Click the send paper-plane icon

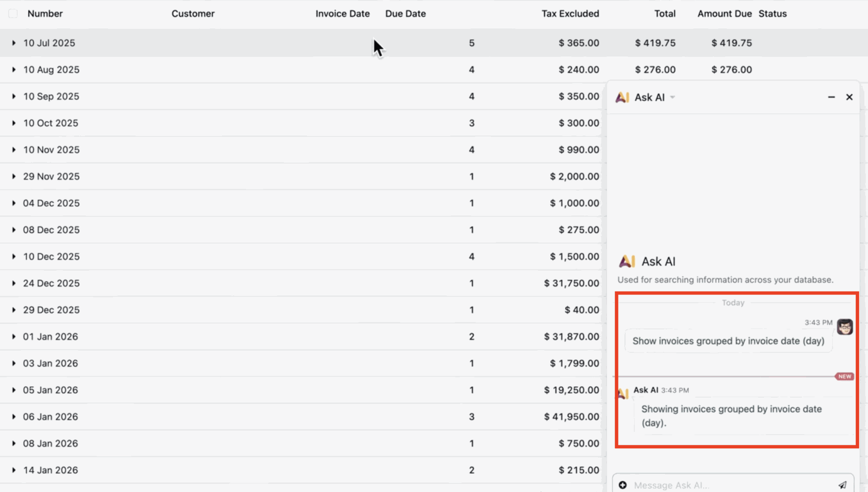(842, 485)
